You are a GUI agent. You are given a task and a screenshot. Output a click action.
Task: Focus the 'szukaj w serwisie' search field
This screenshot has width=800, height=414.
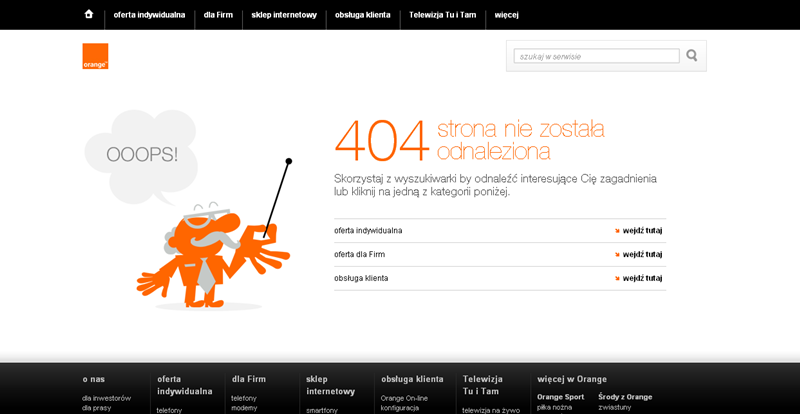[x=596, y=56]
